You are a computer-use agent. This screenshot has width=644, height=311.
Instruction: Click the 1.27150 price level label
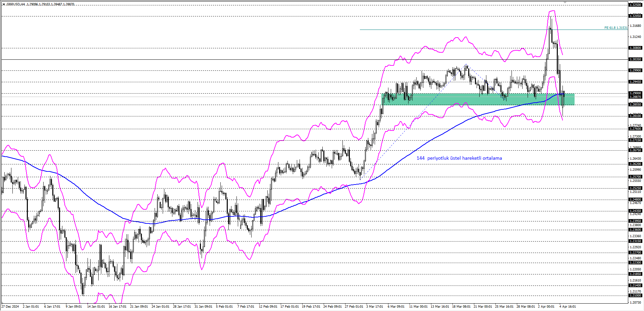point(635,140)
